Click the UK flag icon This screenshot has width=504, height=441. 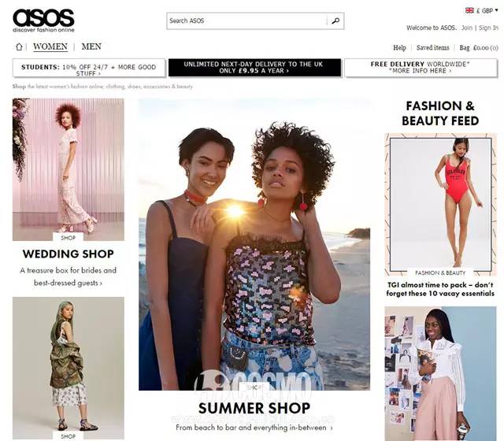click(469, 10)
